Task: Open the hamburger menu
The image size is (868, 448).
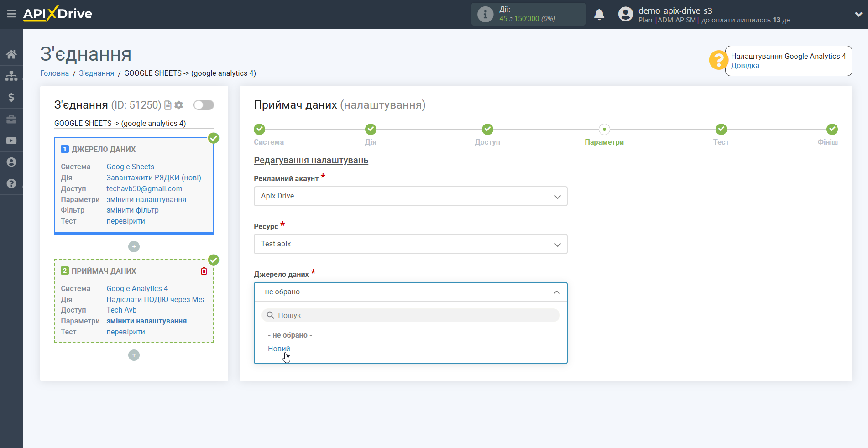Action: tap(11, 14)
